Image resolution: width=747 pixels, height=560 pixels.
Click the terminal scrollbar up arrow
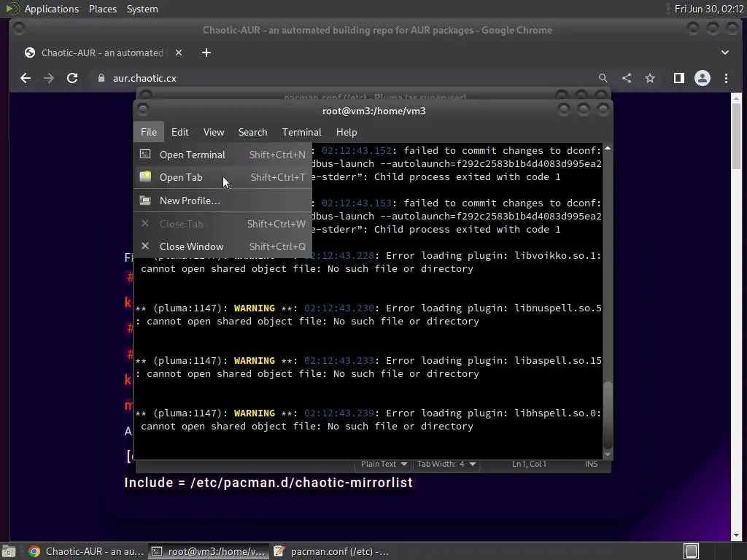[x=608, y=149]
